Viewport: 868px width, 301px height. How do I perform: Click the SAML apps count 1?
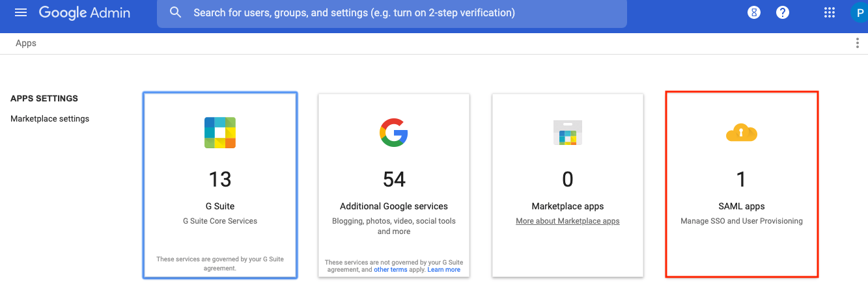tap(742, 179)
